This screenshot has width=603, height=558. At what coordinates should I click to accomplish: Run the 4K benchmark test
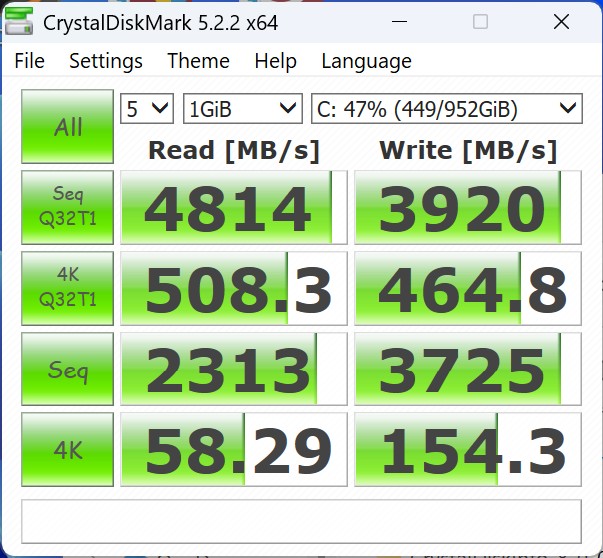click(x=68, y=450)
